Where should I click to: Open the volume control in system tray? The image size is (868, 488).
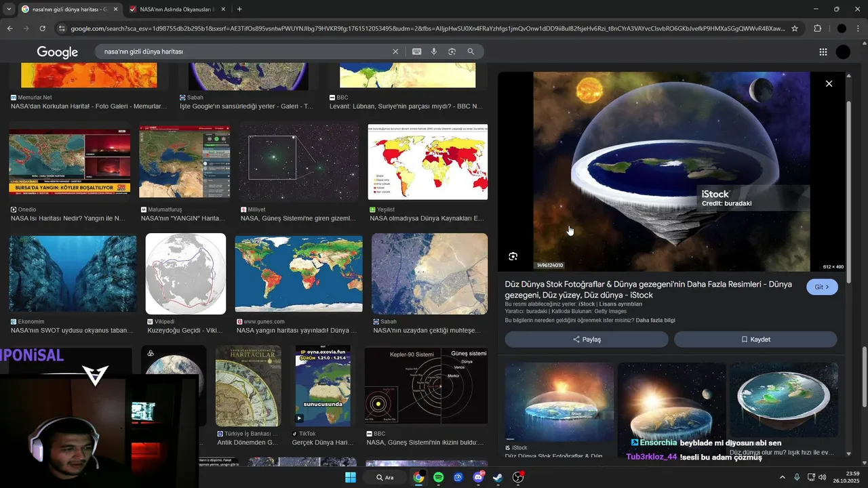click(822, 477)
